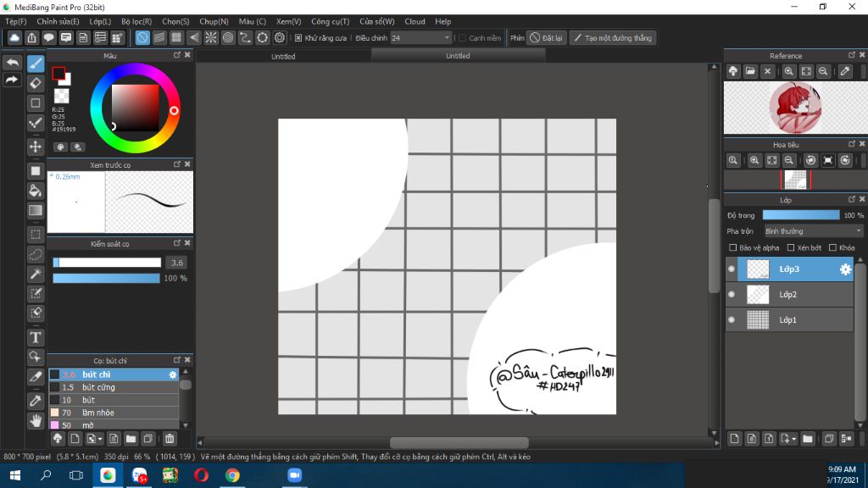Zoom in using Navigator panel
Screen dimensions: 868x488
pos(754,160)
